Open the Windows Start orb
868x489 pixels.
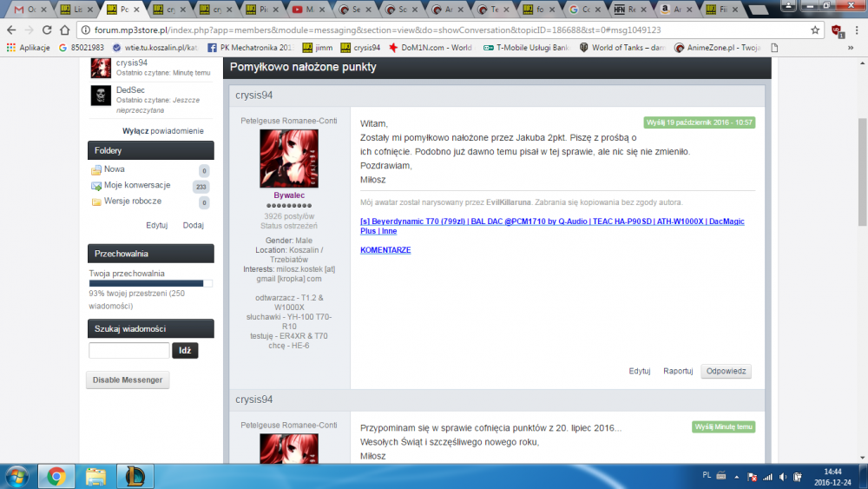[16, 476]
